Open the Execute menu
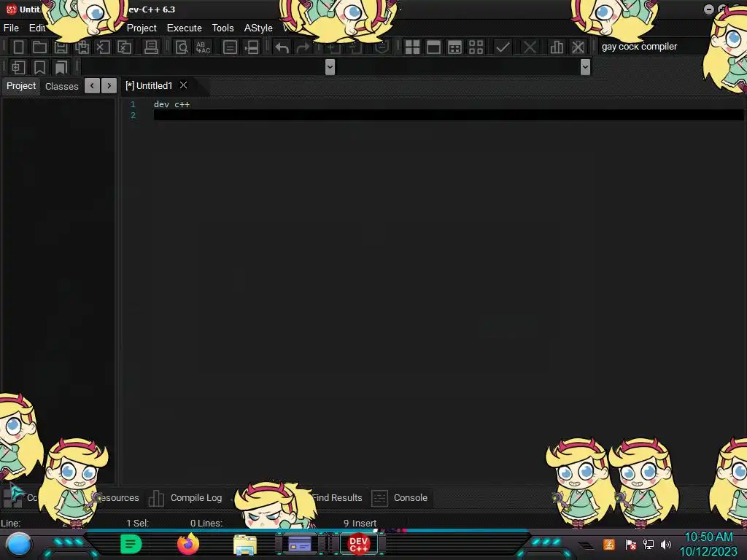Viewport: 747px width, 560px height. pyautogui.click(x=185, y=28)
